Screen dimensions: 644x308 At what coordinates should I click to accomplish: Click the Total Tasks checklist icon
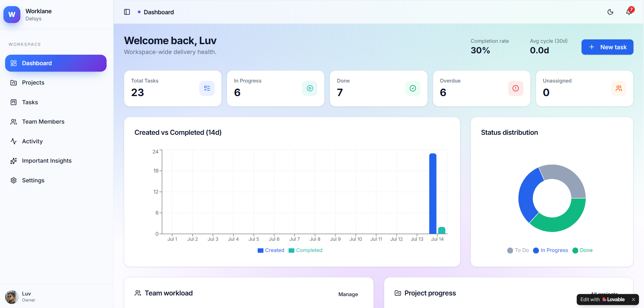[x=207, y=88]
